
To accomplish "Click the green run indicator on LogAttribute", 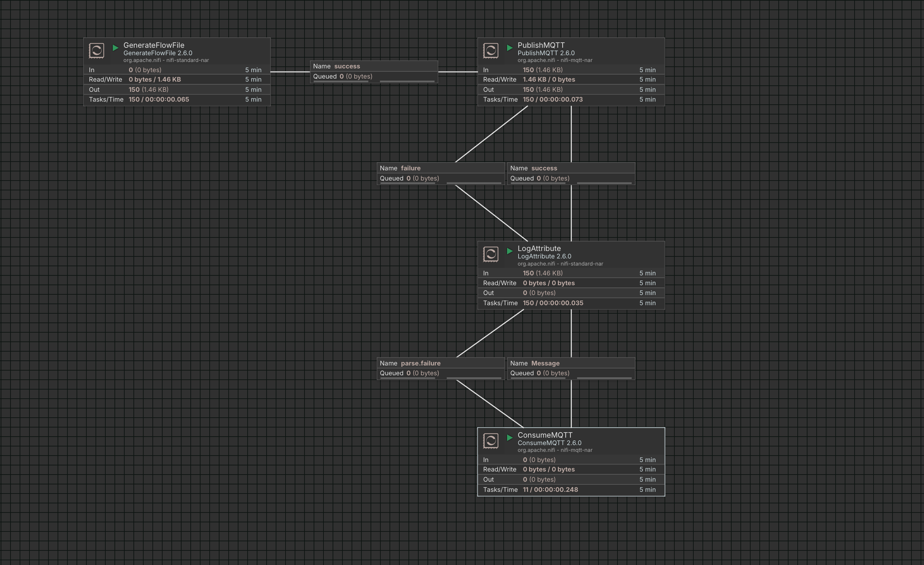I will pyautogui.click(x=510, y=251).
